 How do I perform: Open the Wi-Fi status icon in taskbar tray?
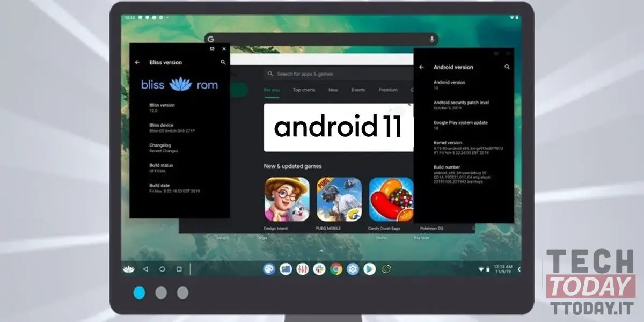click(480, 269)
